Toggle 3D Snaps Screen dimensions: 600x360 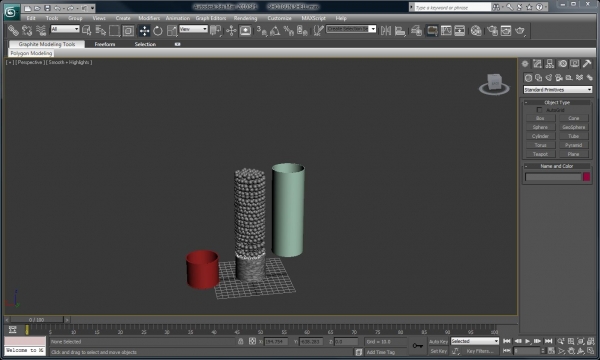262,31
